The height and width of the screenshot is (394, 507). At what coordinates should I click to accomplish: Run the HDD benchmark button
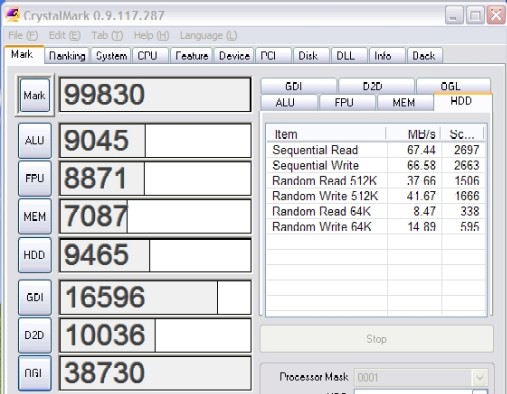tap(35, 255)
